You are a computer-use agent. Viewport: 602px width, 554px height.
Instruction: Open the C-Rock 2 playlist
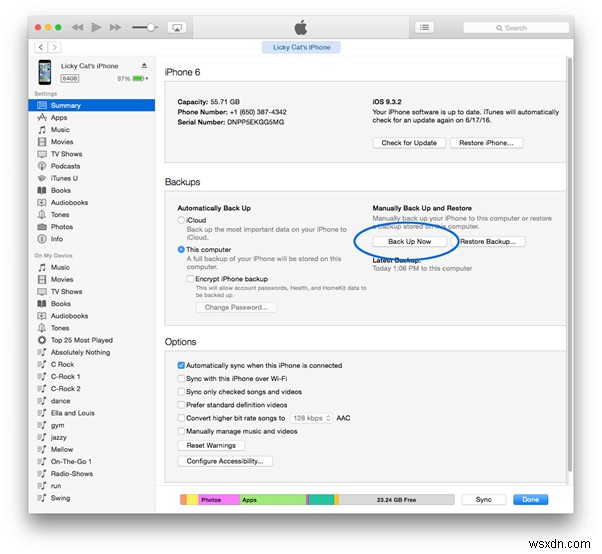click(91, 389)
